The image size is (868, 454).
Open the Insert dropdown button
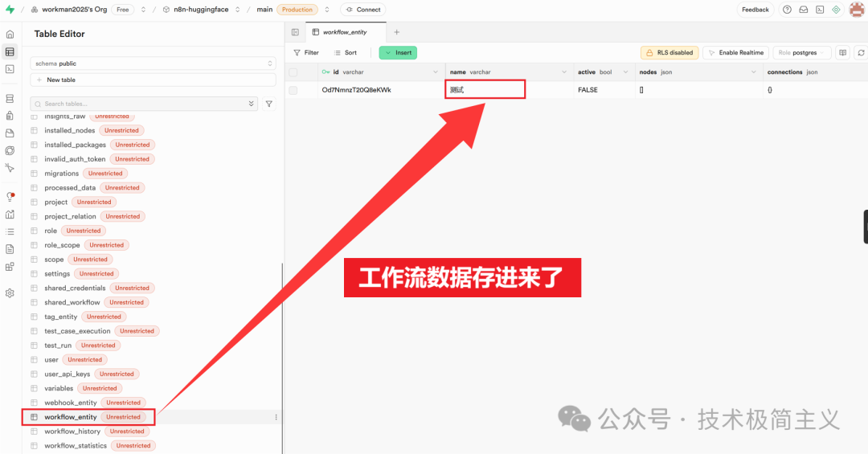398,52
